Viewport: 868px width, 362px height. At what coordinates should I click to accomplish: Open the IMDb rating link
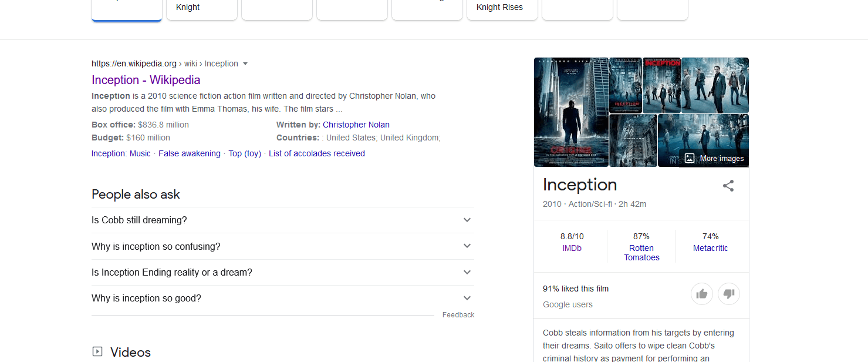(572, 248)
